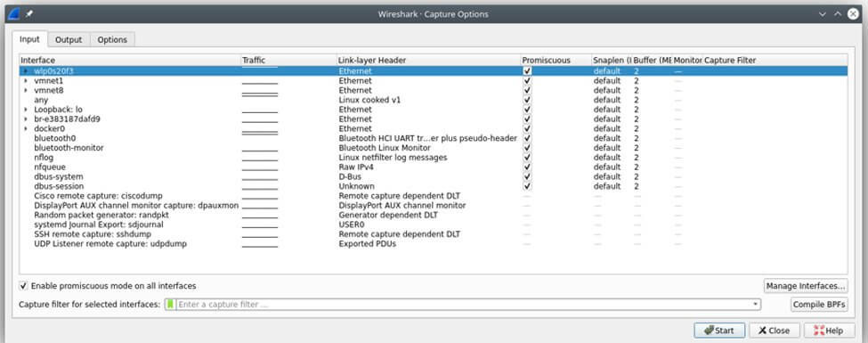Click into the capture filter input field
Viewport: 868px width, 343px height.
pyautogui.click(x=463, y=304)
